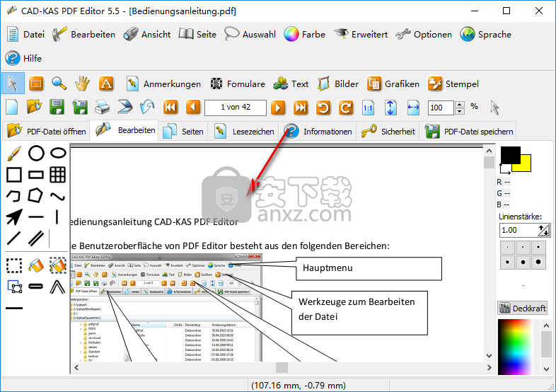Click the Deckkraft button
Screen dimensions: 556x392
click(x=523, y=308)
